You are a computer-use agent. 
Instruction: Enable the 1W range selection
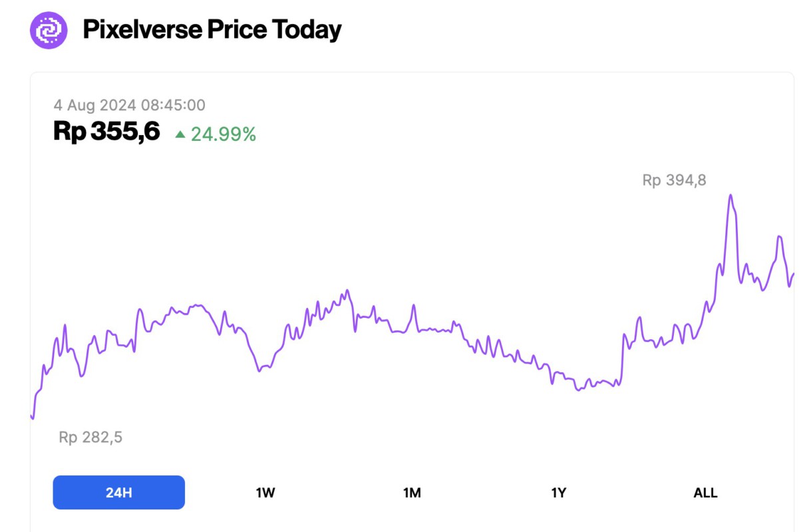click(x=266, y=492)
